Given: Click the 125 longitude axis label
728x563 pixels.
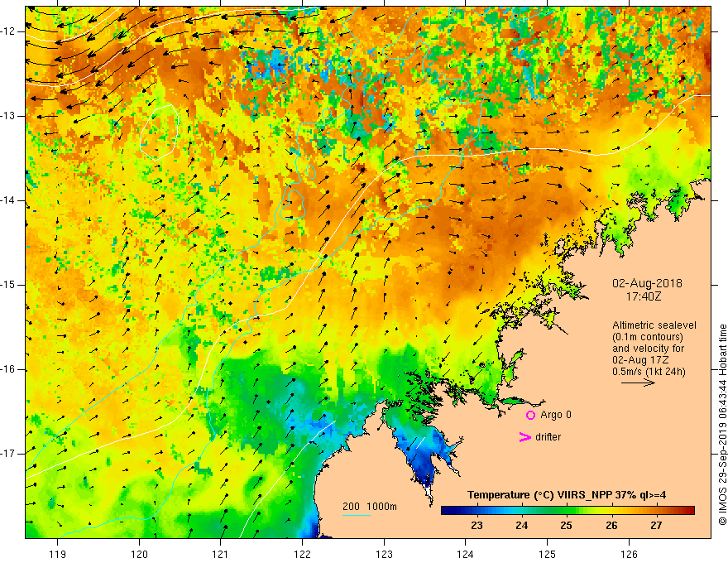Looking at the screenshot, I should click(x=547, y=554).
